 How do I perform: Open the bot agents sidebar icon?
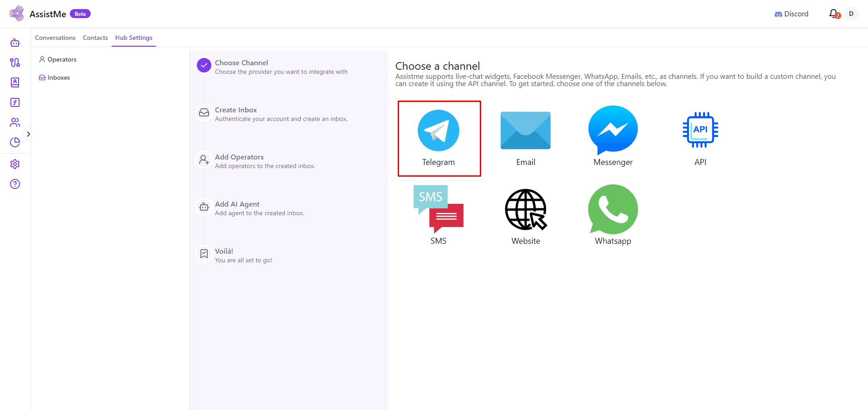tap(15, 43)
